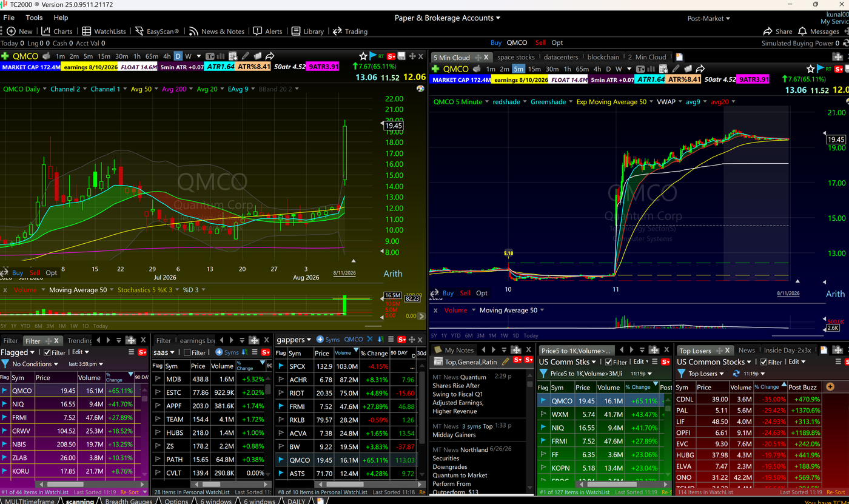The height and width of the screenshot is (504, 849).
Task: Click the share arrow icon on daily chart
Action: pyautogui.click(x=269, y=56)
